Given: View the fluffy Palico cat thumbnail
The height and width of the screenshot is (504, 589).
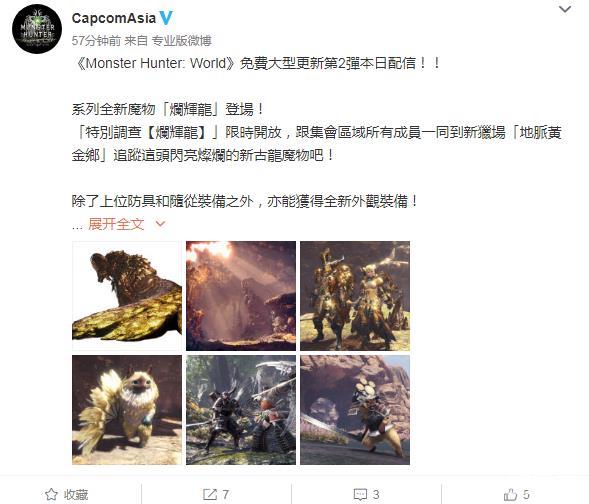Looking at the screenshot, I should tap(127, 410).
